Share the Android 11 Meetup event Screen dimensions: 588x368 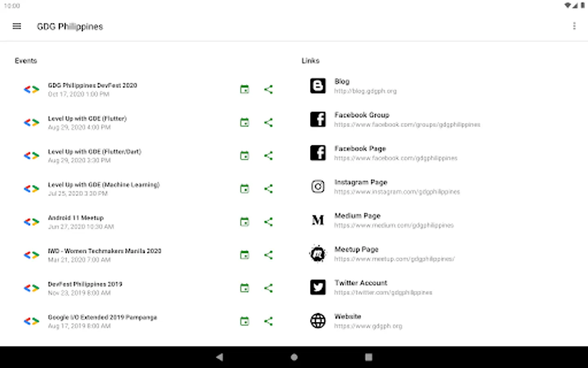pyautogui.click(x=268, y=222)
